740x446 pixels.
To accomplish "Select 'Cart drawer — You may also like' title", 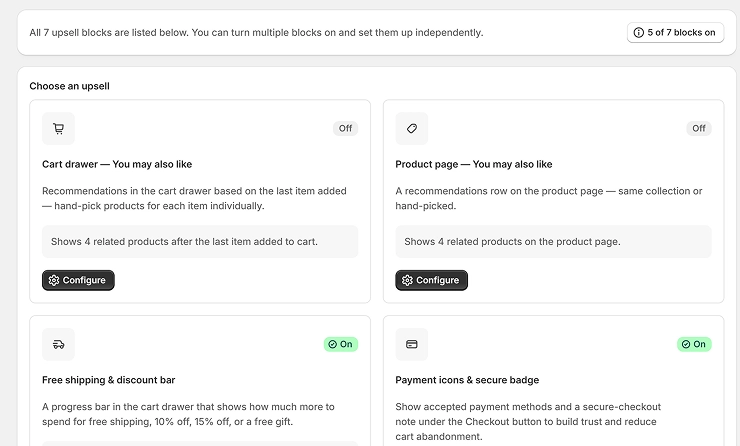I will point(117,164).
